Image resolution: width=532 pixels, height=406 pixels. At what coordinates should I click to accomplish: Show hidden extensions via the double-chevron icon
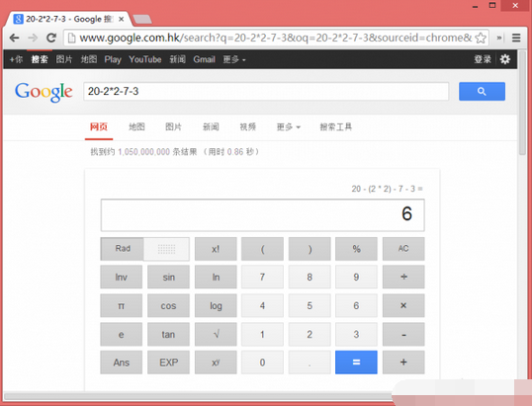(x=499, y=38)
